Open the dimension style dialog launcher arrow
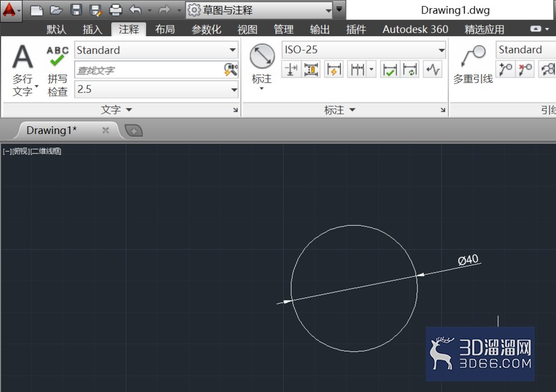This screenshot has width=556, height=392. 443,110
